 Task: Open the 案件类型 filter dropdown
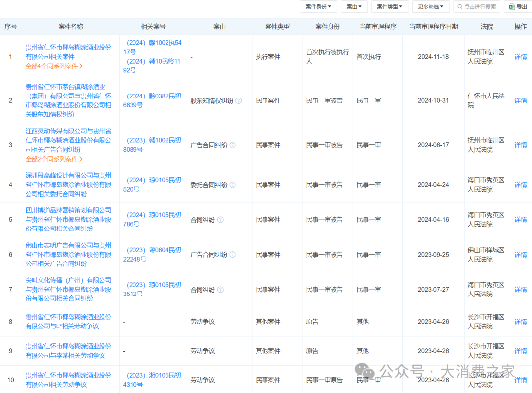[390, 6]
